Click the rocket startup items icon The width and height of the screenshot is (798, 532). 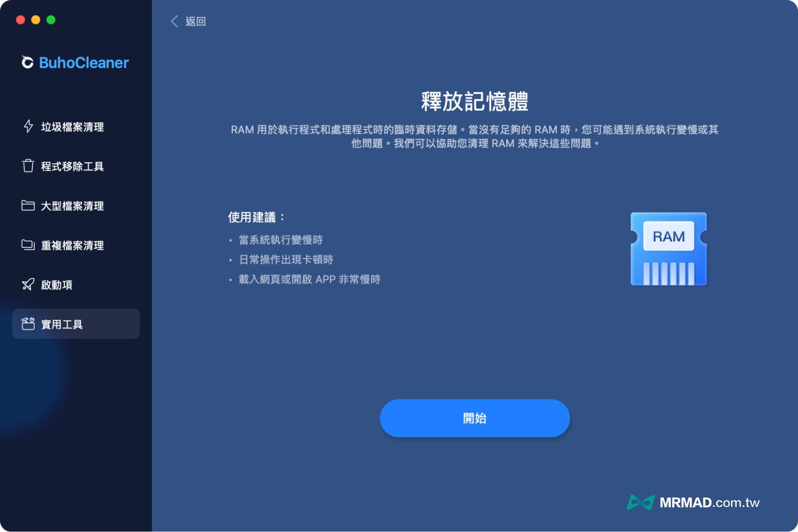28,284
